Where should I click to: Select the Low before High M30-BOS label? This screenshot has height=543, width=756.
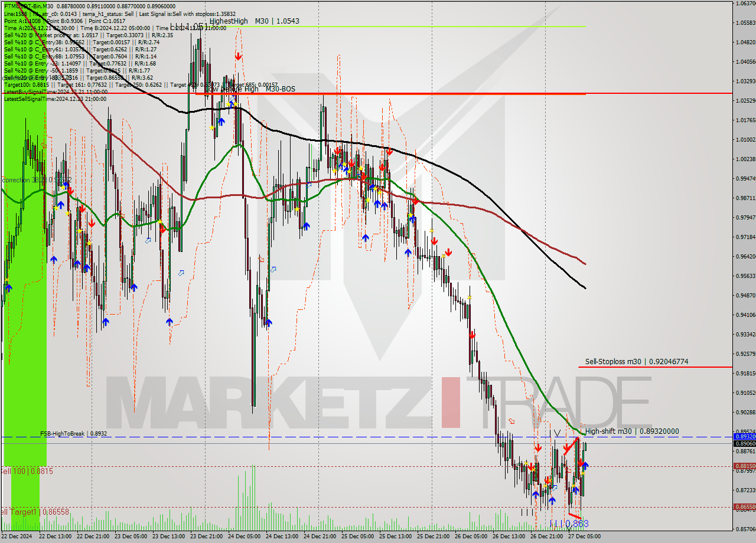[x=250, y=89]
